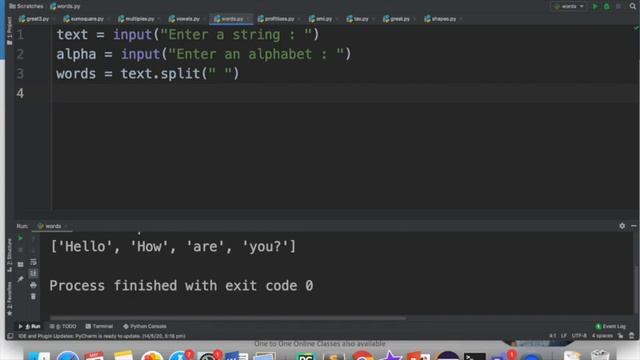Click the Stop icon in top toolbar
Image resolution: width=640 pixels, height=360 pixels.
[618, 7]
